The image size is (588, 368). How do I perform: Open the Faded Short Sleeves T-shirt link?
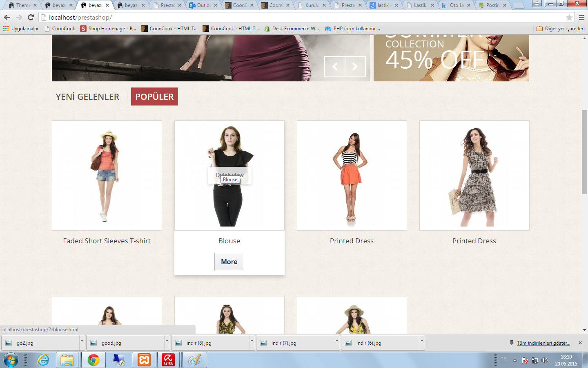[107, 241]
